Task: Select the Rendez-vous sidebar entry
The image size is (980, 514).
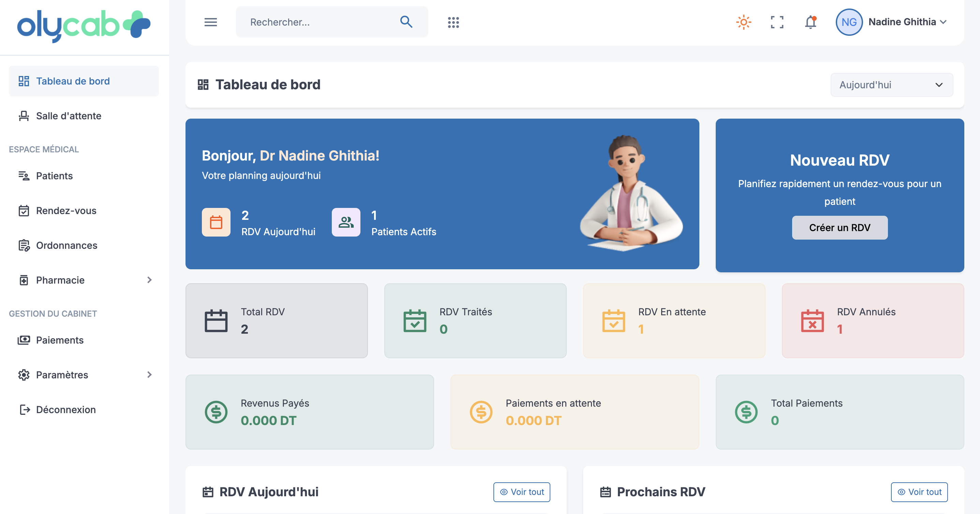Action: (66, 211)
